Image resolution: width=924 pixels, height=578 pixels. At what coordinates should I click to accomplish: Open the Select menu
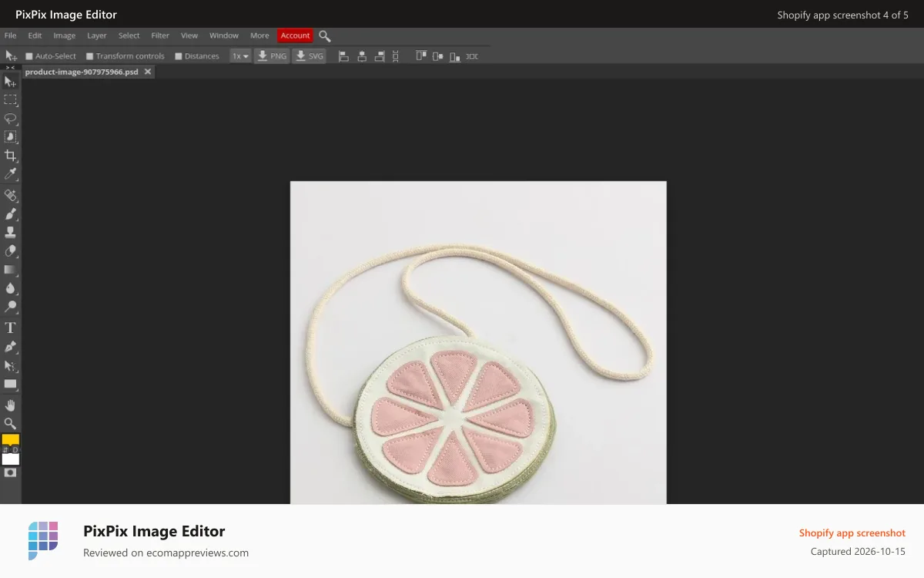[x=129, y=35]
